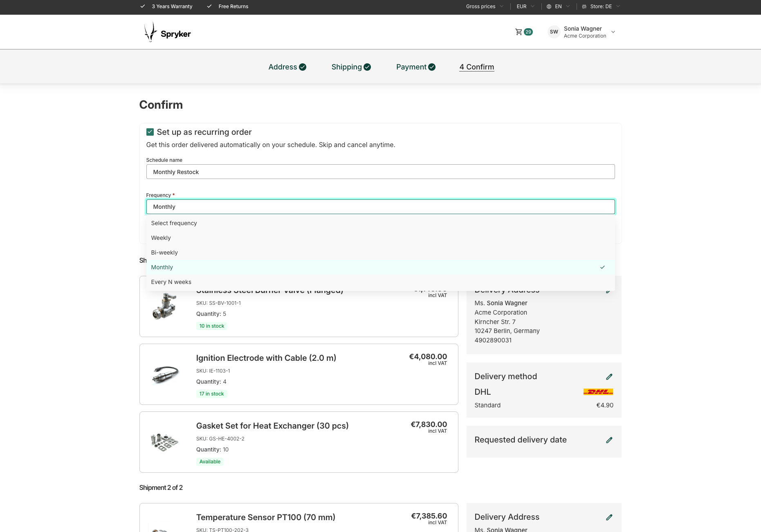This screenshot has height=532, width=761.
Task: Open the EUR currency dropdown
Action: point(525,7)
